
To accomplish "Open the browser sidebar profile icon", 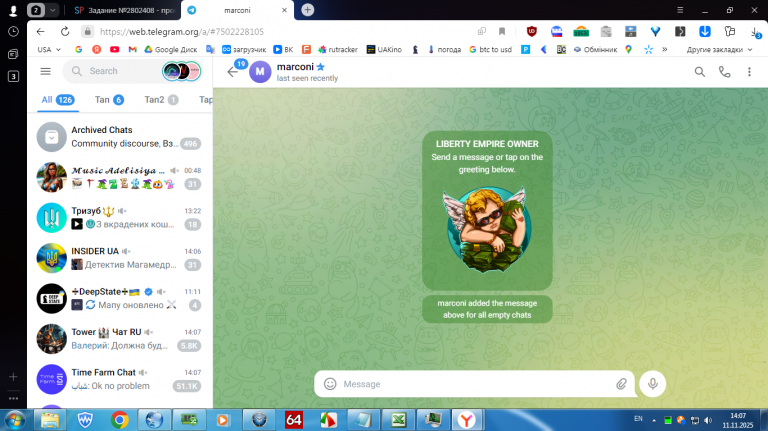I will 13,10.
